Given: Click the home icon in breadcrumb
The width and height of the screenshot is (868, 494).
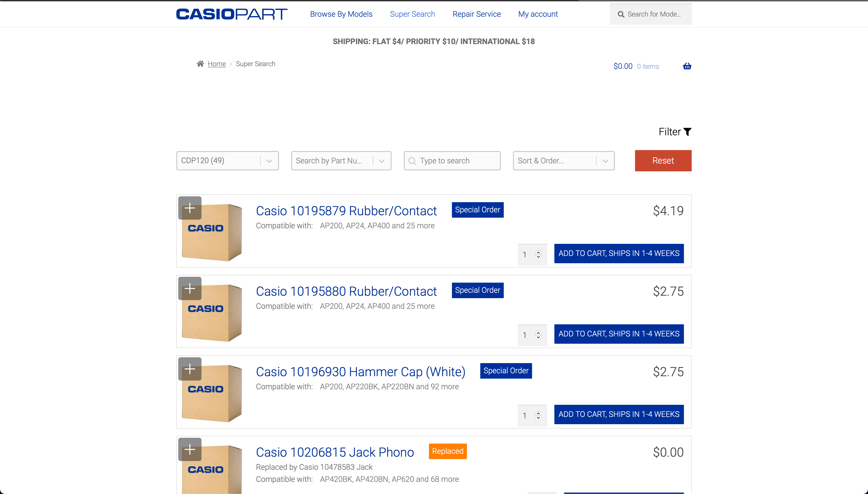Looking at the screenshot, I should 200,64.
